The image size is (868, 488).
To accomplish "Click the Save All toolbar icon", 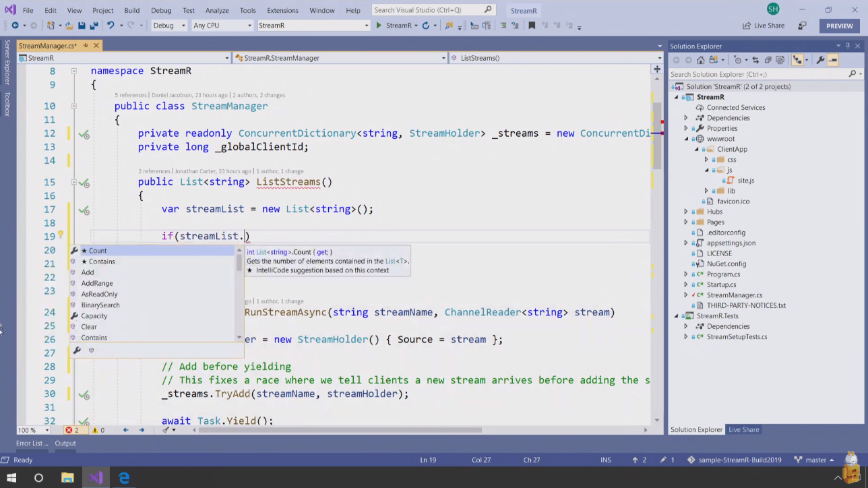I will point(93,26).
